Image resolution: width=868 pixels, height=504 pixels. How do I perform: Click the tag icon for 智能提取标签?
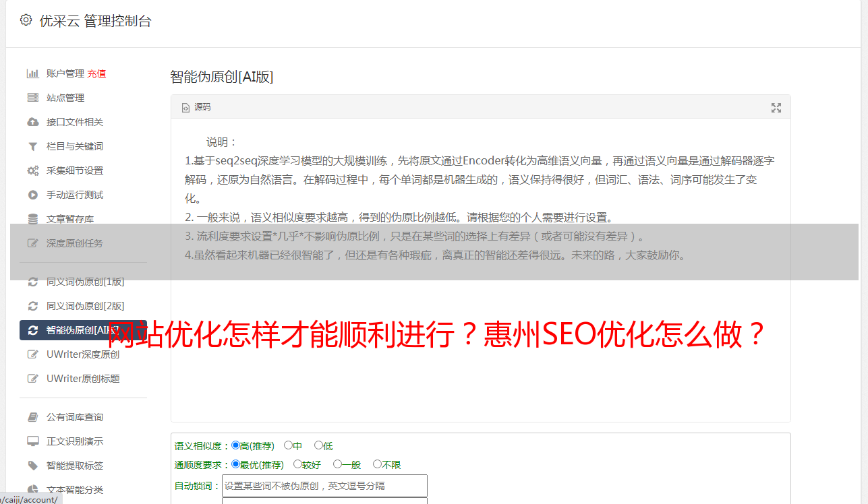[32, 466]
